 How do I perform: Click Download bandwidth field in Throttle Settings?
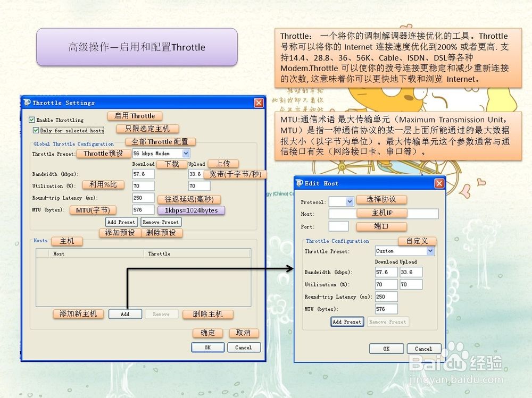[143, 174]
